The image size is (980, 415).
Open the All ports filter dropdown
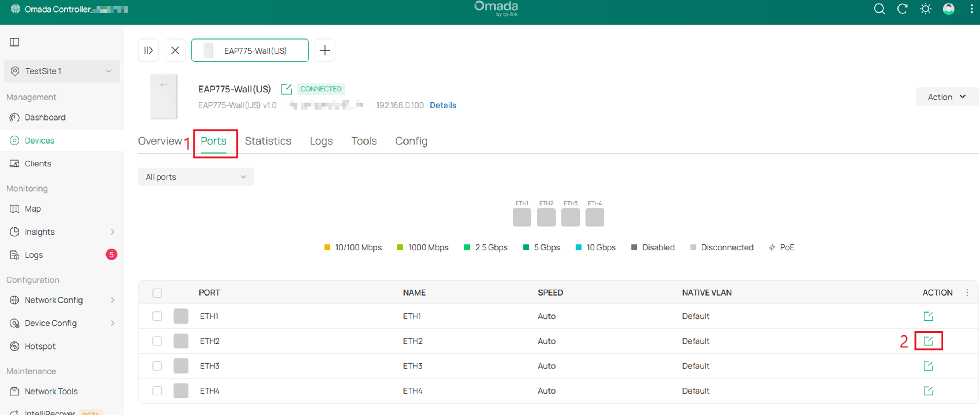pyautogui.click(x=196, y=177)
